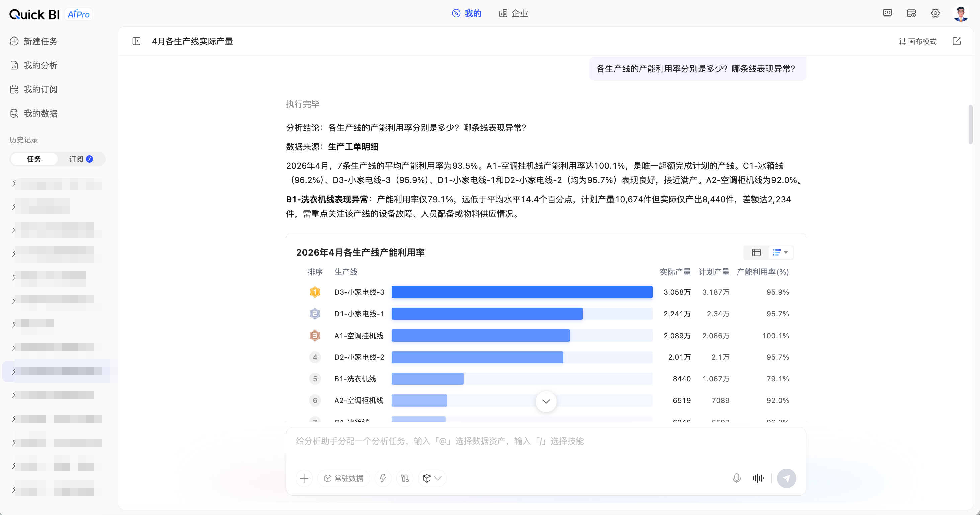Click the 排序 column header
The height and width of the screenshot is (515, 980).
pyautogui.click(x=315, y=272)
